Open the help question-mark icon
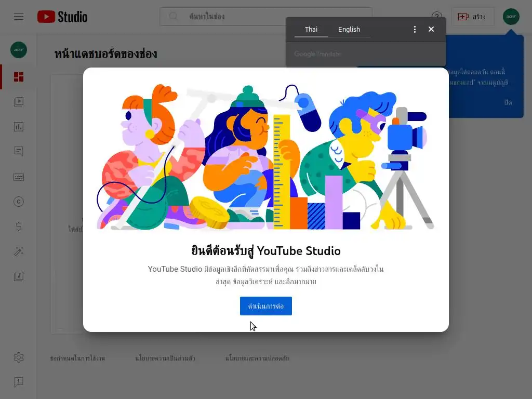This screenshot has height=399, width=532. tap(436, 16)
